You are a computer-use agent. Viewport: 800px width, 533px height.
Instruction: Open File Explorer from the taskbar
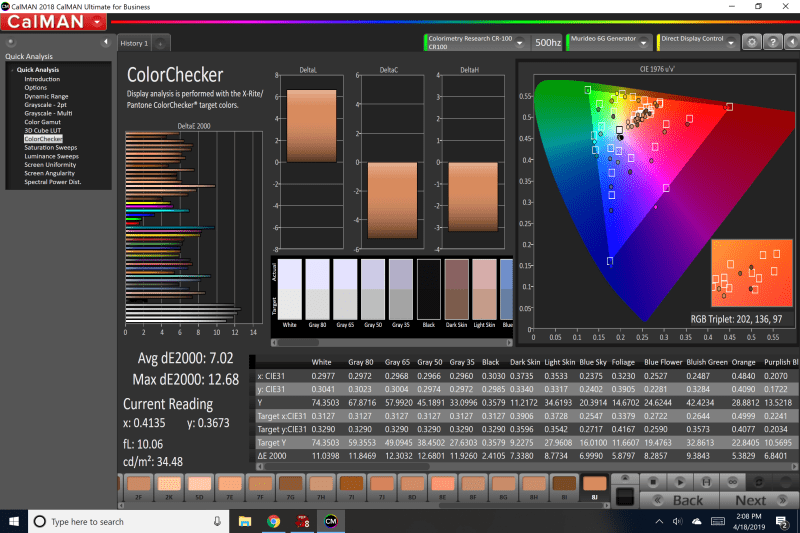coord(245,521)
